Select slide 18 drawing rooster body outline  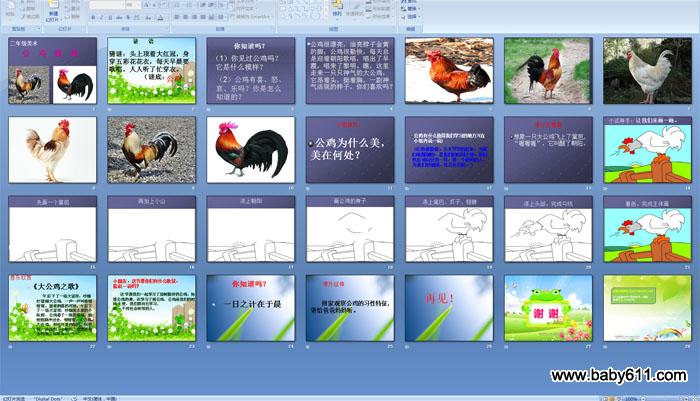(x=350, y=229)
